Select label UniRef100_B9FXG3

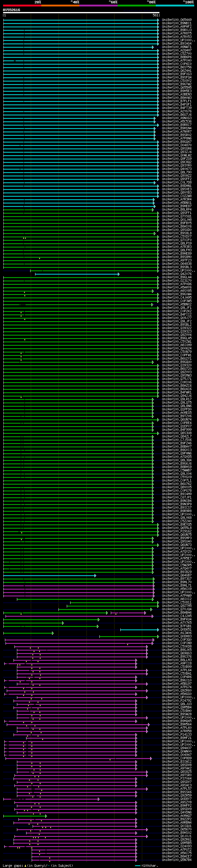pyautogui.click(x=177, y=74)
